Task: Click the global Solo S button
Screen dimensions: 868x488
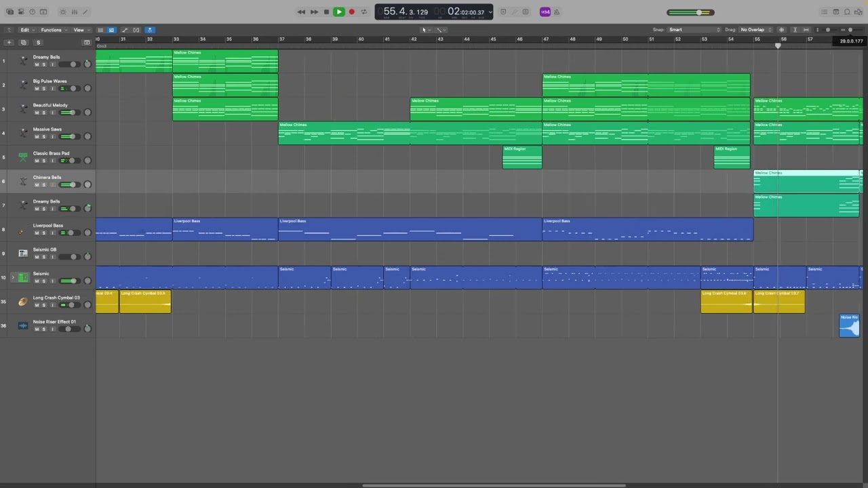Action: tap(38, 42)
